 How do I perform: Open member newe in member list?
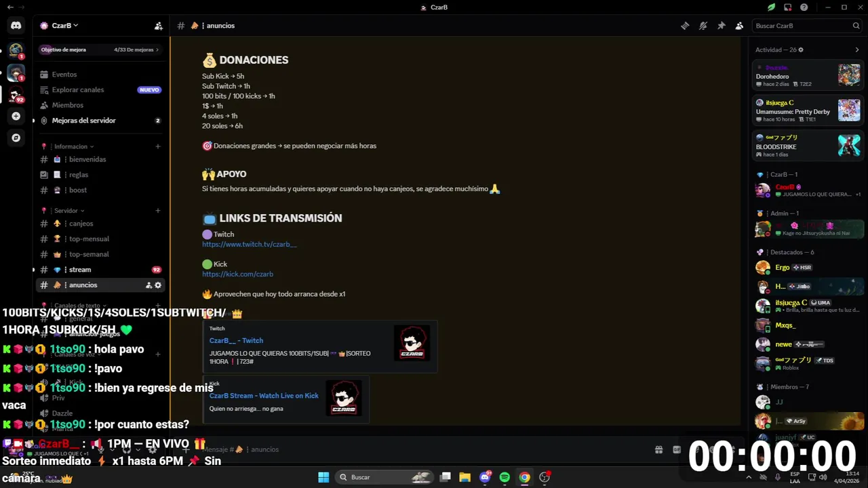808,344
